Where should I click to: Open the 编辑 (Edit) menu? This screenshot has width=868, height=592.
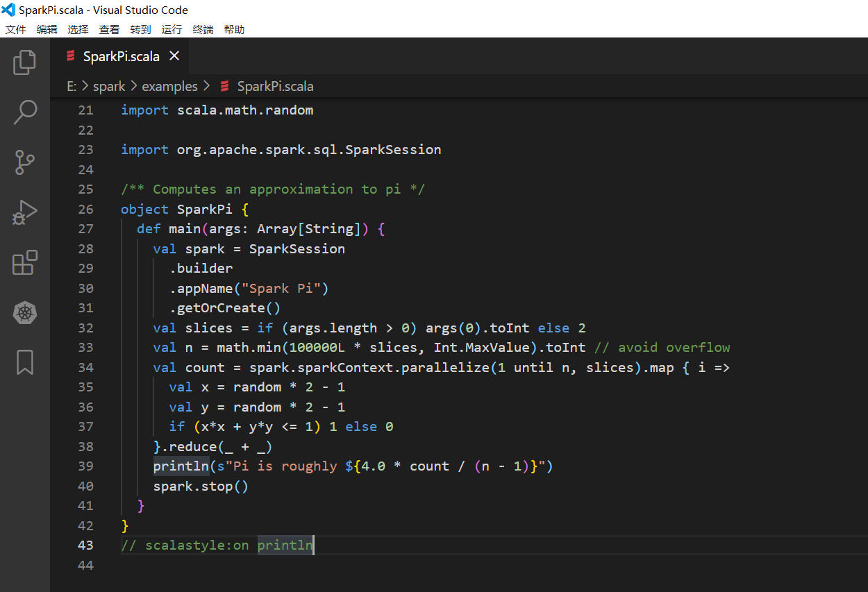[x=47, y=29]
